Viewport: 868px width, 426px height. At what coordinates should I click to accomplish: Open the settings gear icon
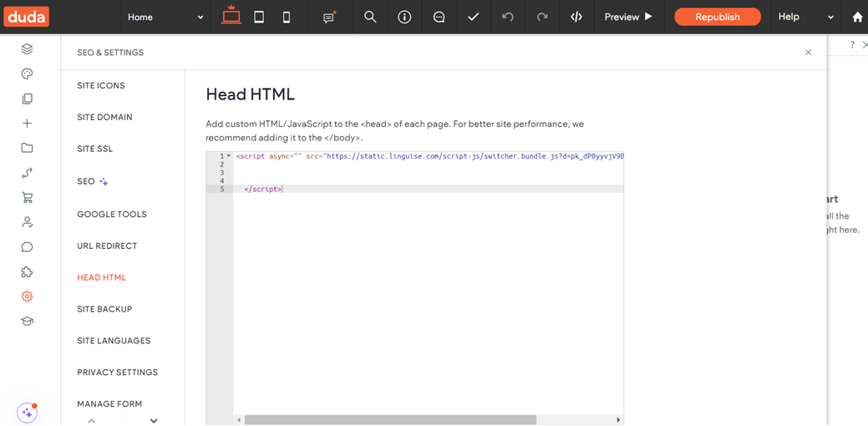(x=27, y=297)
